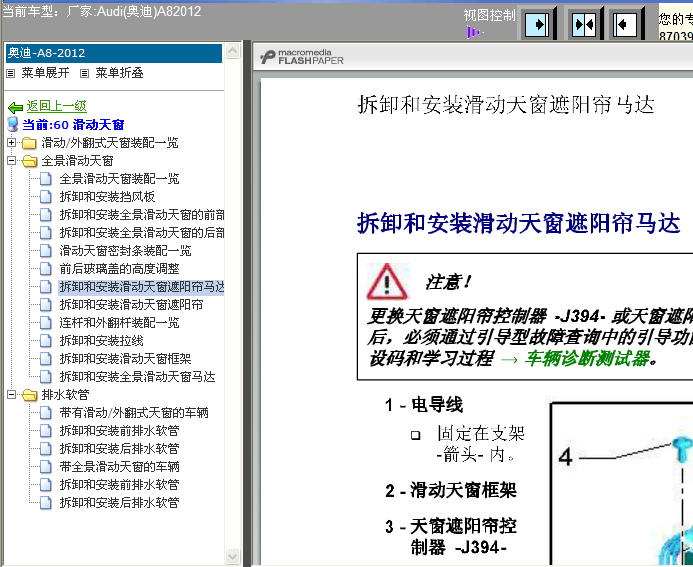The width and height of the screenshot is (693, 567).
Task: Click the 返回上一级 link
Action: click(57, 106)
